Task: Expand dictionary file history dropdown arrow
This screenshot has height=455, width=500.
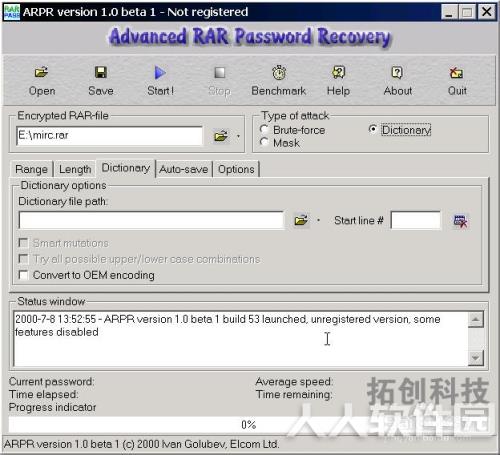Action: click(x=318, y=220)
